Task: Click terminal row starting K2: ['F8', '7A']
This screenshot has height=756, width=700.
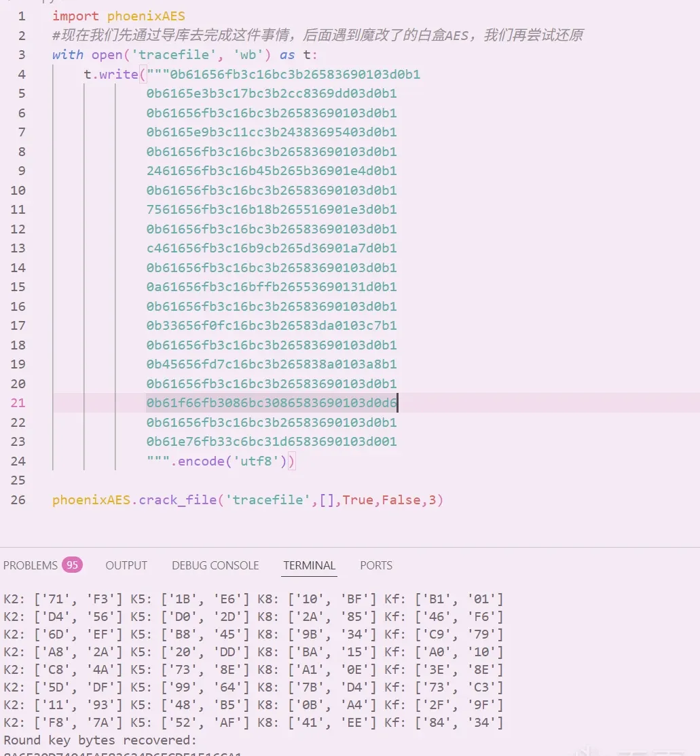Action: click(x=253, y=722)
